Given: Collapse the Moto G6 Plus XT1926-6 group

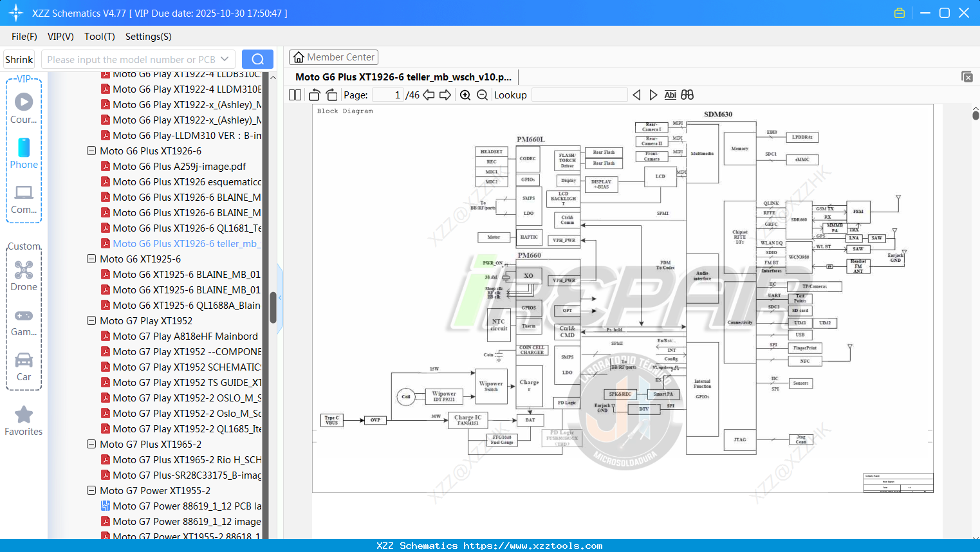Looking at the screenshot, I should 91,151.
